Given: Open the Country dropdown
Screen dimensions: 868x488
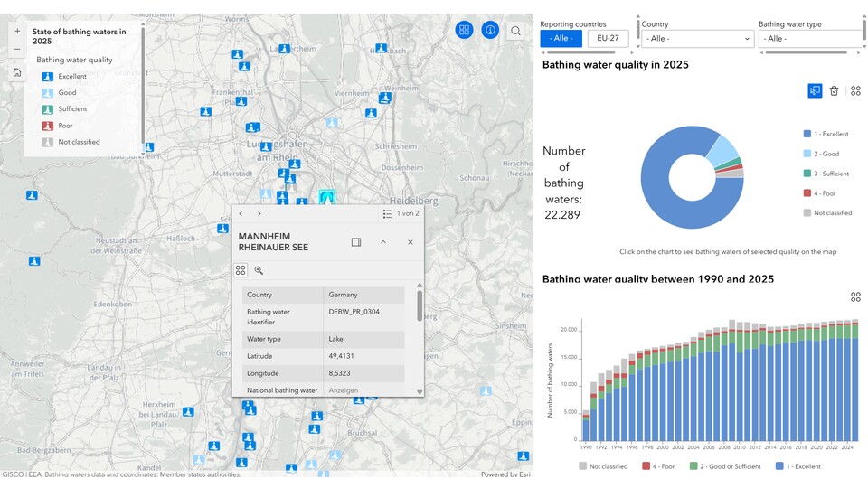Looking at the screenshot, I should 697,39.
